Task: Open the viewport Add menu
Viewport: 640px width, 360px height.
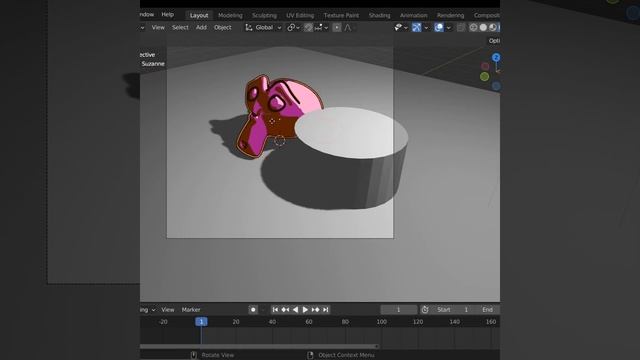Action: 201,27
